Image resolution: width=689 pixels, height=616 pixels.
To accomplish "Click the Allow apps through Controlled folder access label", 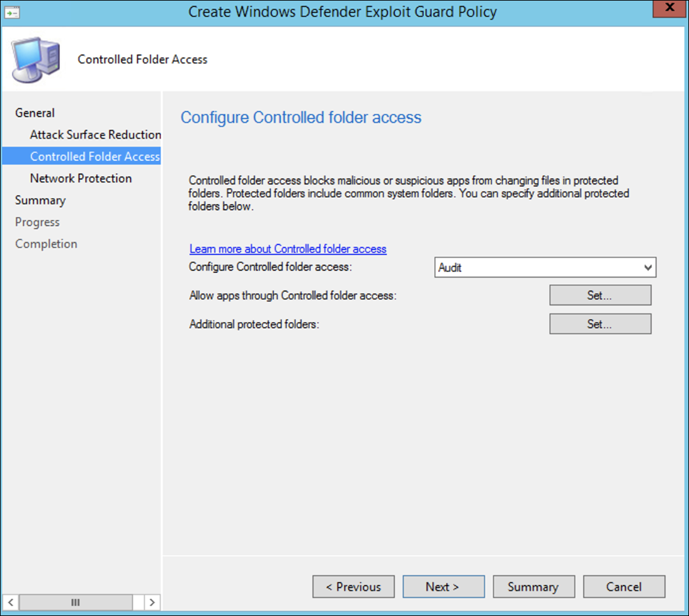I will [293, 295].
